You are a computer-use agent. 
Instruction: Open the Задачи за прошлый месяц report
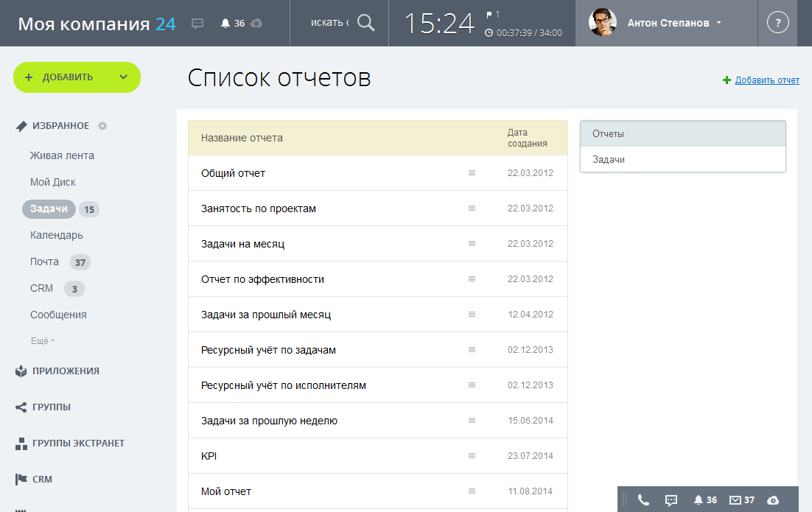(x=266, y=315)
